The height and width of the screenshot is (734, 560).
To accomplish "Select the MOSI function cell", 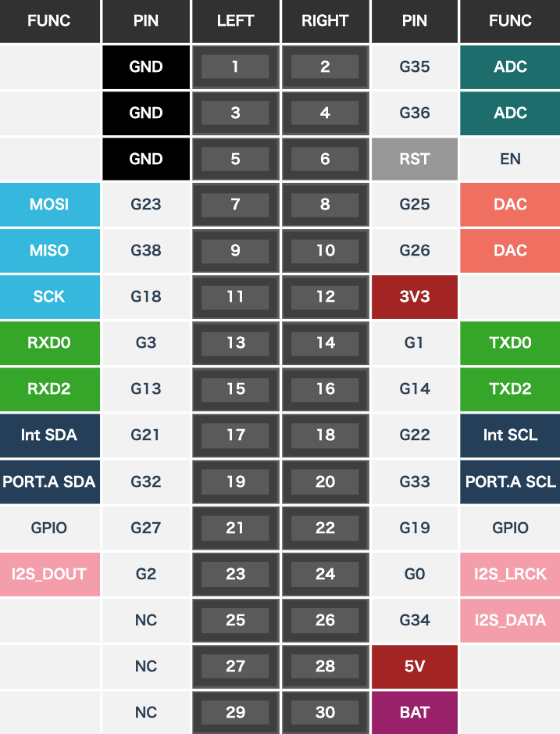I will click(x=49, y=205).
